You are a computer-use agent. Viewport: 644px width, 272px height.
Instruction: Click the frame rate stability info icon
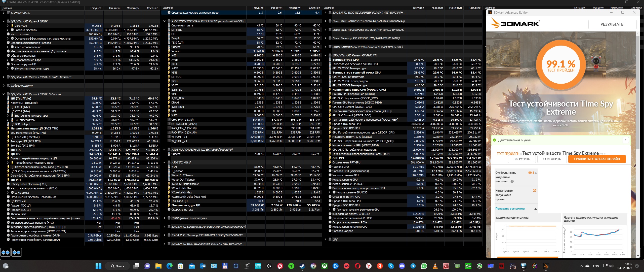coord(512,181)
